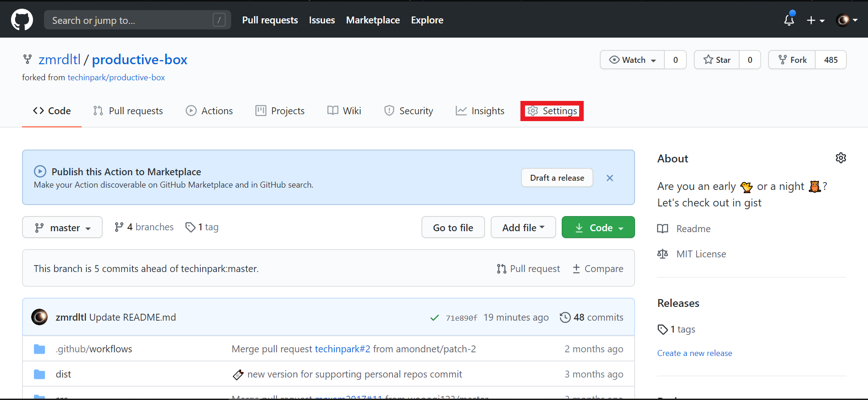Click the Update README.md commit message
Viewport: 868px width, 400px height.
click(133, 317)
